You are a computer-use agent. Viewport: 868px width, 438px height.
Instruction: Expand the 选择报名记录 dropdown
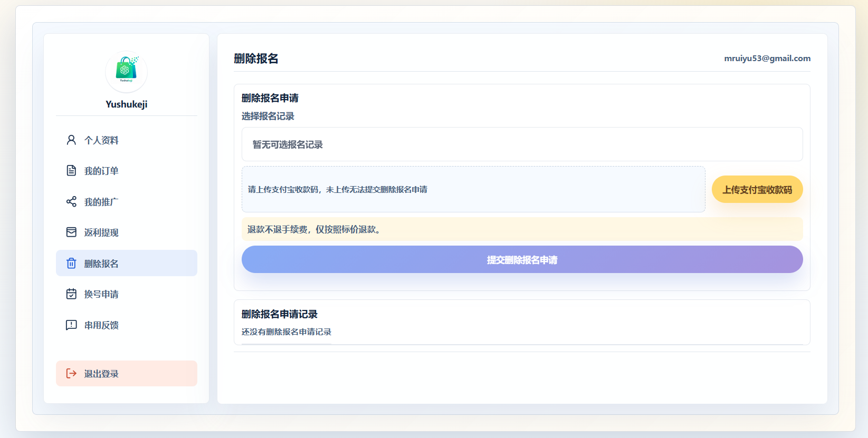(x=522, y=144)
